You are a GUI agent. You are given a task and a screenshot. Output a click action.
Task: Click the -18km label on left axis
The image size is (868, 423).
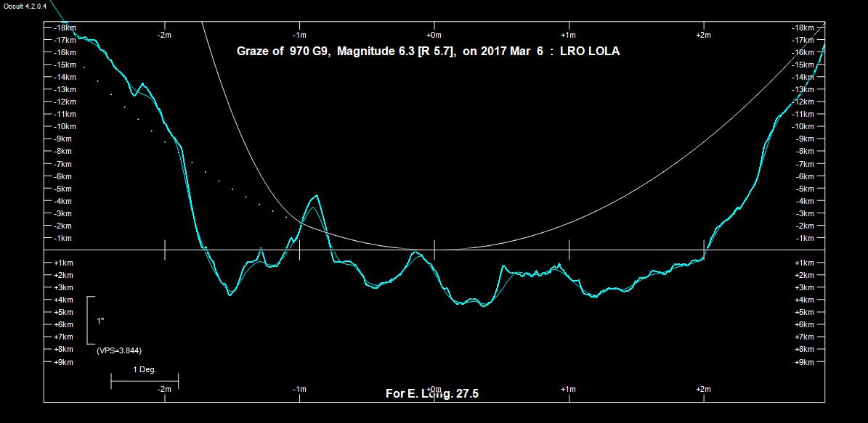tap(65, 28)
